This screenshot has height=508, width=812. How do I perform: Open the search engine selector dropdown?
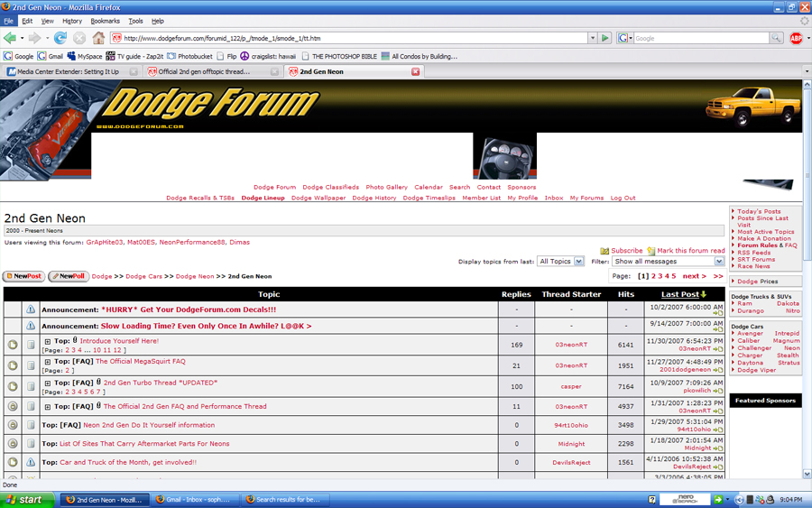pyautogui.click(x=625, y=38)
